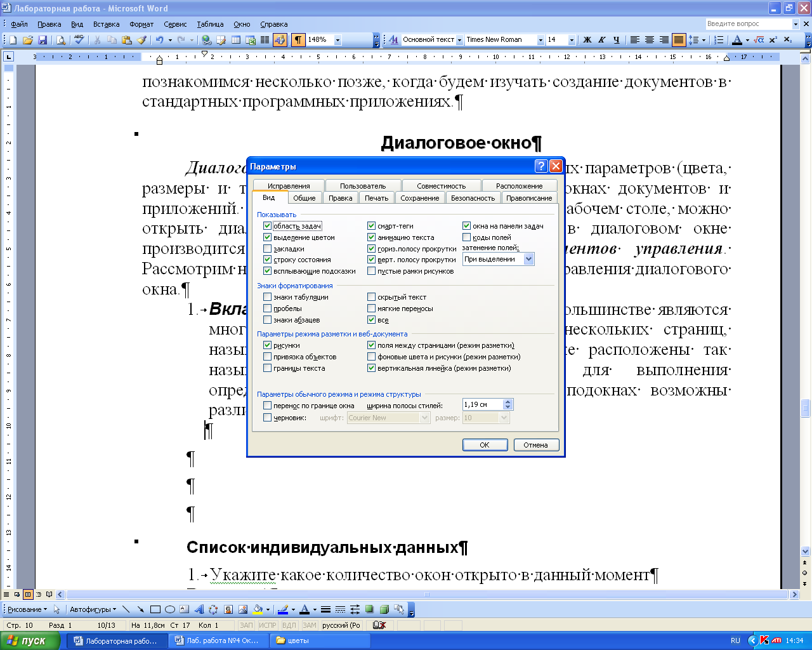Image resolution: width=812 pixels, height=650 pixels.
Task: Open the equation editor (√α) icon
Action: tap(759, 40)
